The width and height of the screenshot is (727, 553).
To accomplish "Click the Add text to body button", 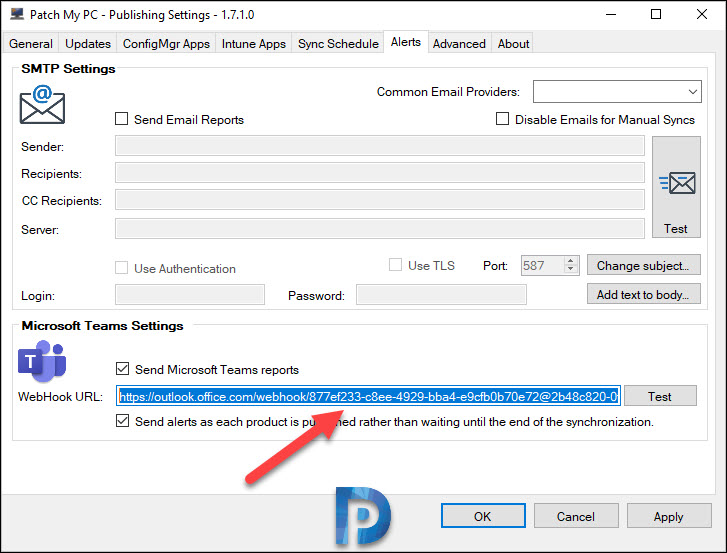I will pyautogui.click(x=644, y=294).
